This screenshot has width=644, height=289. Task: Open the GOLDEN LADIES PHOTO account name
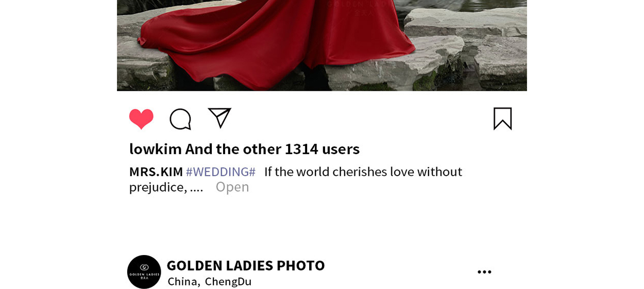click(246, 265)
